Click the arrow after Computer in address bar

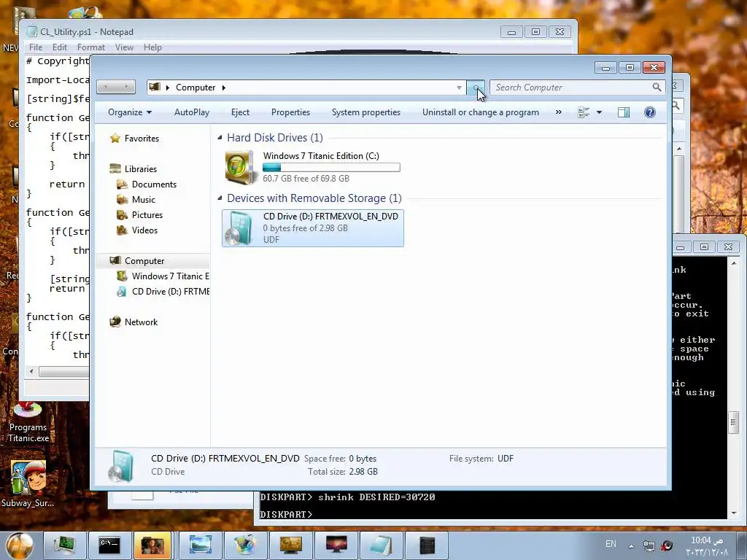coord(224,87)
